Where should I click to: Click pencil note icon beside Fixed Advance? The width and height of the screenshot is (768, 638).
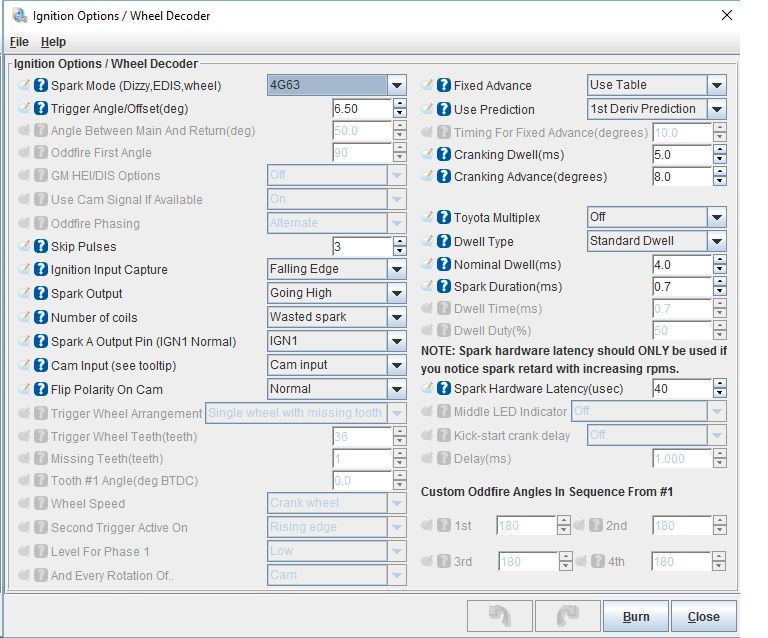427,85
